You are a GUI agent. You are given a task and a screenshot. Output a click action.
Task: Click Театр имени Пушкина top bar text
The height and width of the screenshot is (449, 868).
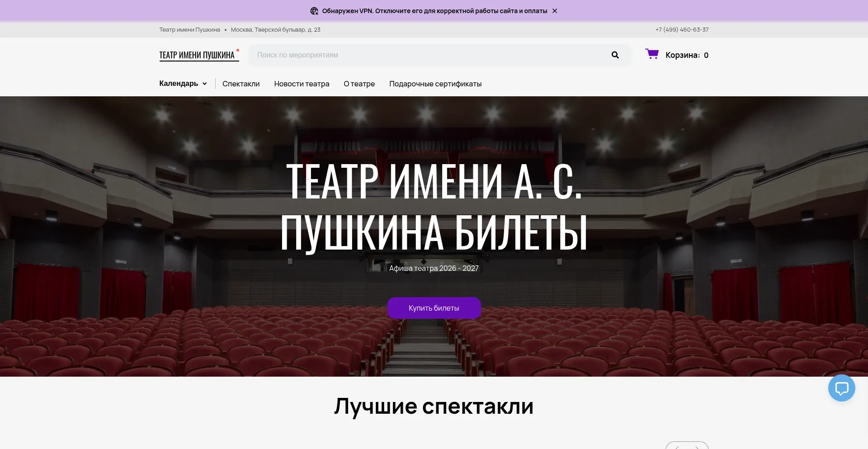[189, 30]
